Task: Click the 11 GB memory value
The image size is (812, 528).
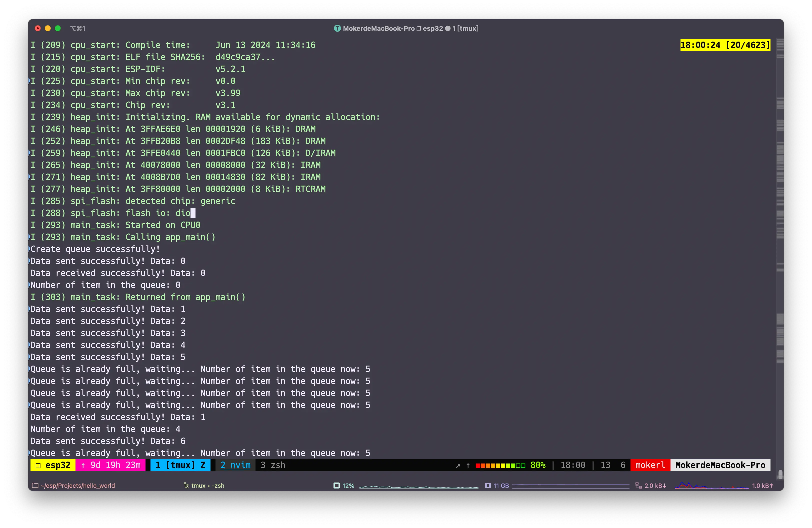Action: (x=501, y=485)
